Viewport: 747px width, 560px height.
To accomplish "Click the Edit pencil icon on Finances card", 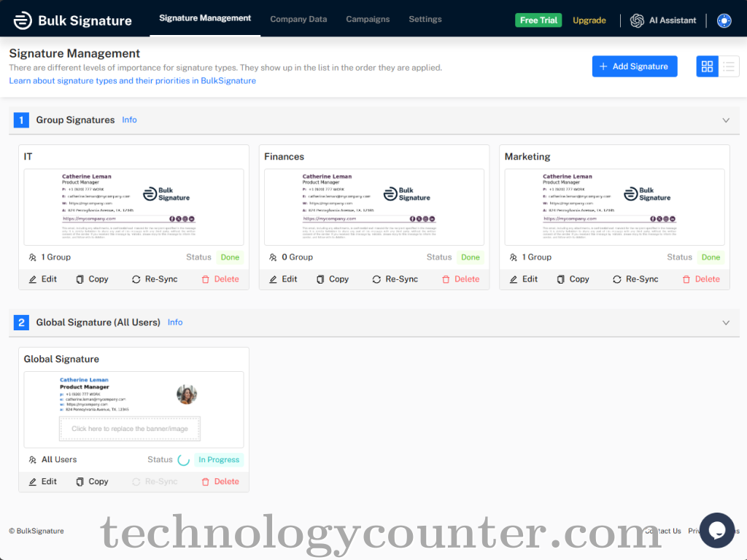I will pos(273,279).
